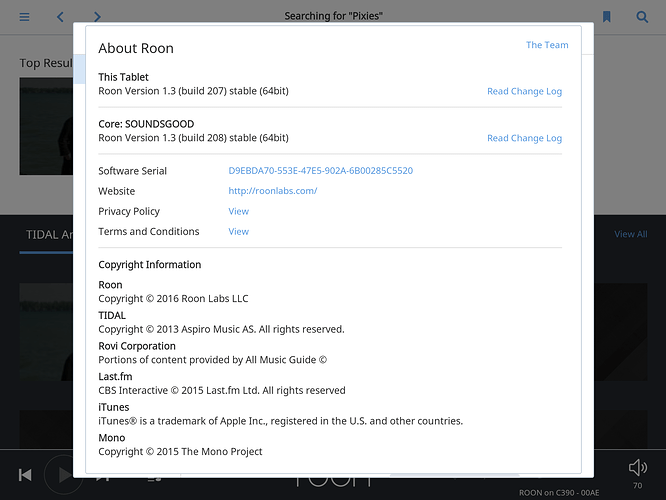666x500 pixels.
Task: Click the 'About Roon' dialog title
Action: [136, 48]
